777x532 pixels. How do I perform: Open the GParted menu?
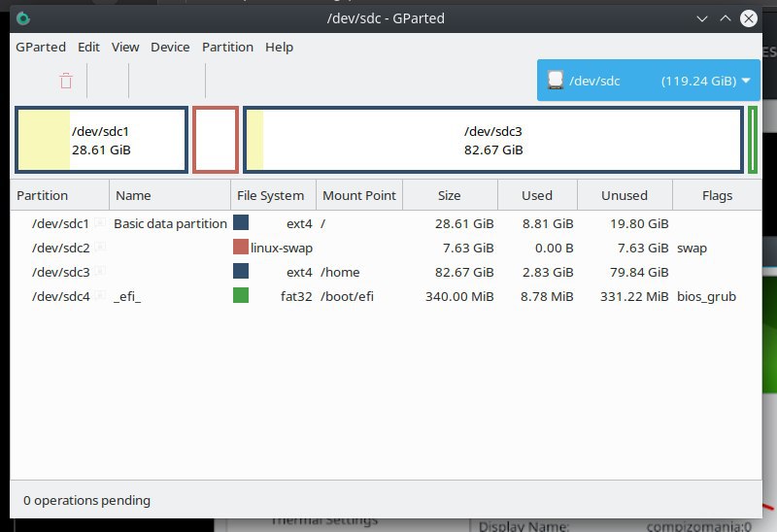[41, 47]
